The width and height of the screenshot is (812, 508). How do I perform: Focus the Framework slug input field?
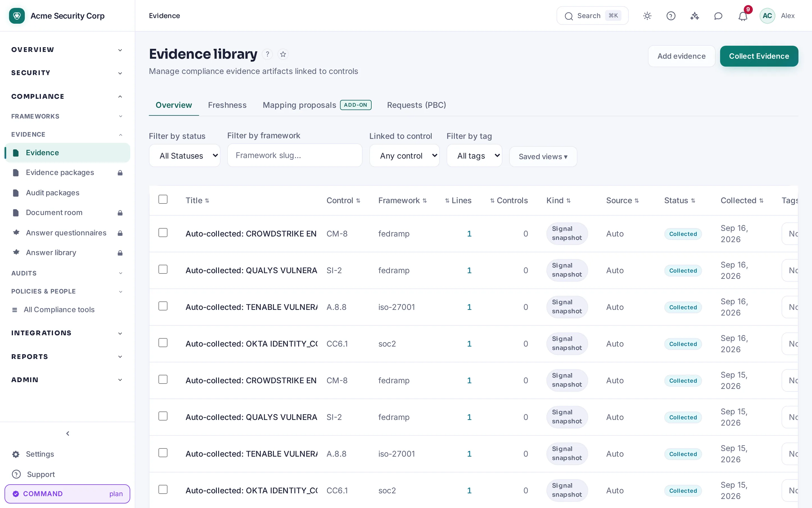point(295,155)
